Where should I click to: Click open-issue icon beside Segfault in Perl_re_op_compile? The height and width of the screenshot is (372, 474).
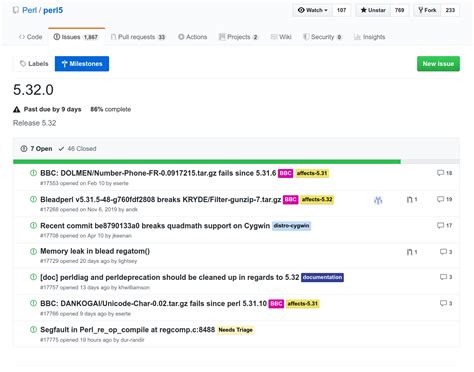[x=33, y=330]
